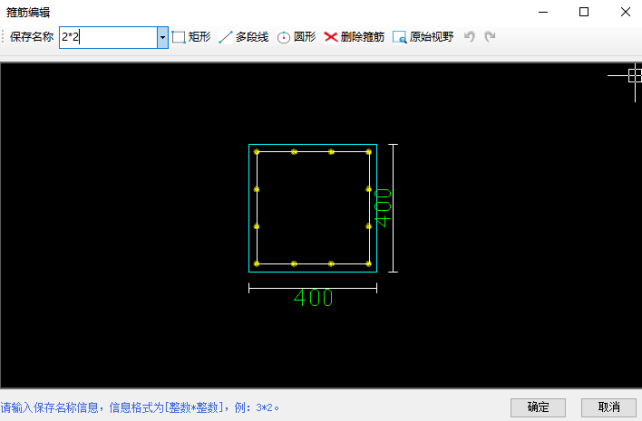Select the top-left corner yellow rebar point
Screen dimensions: 642x421
pos(257,152)
